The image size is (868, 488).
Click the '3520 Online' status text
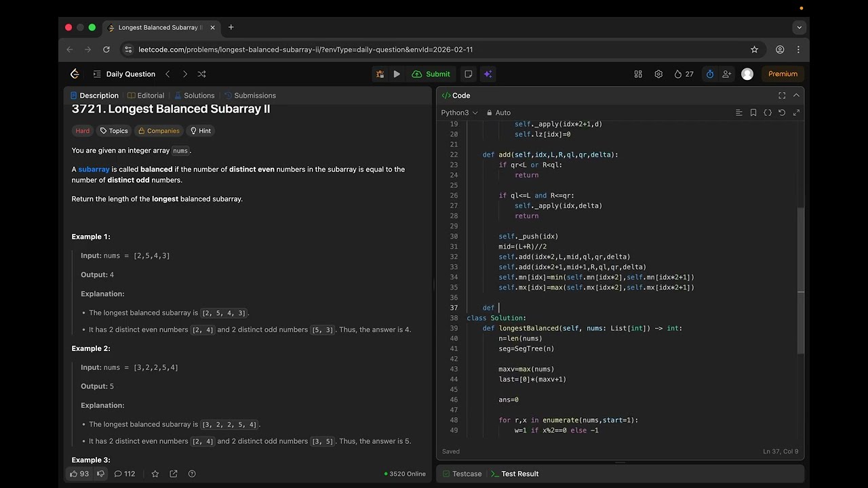pyautogui.click(x=405, y=474)
